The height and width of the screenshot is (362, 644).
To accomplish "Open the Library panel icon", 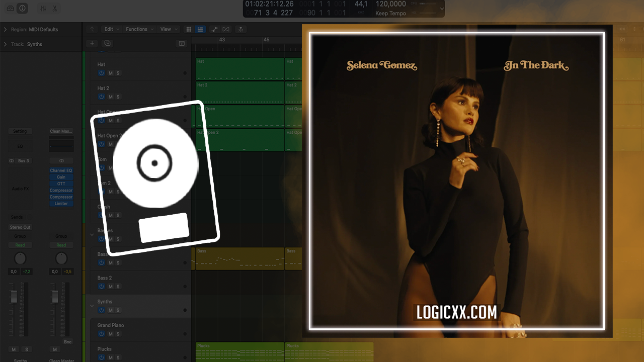I will pyautogui.click(x=11, y=9).
